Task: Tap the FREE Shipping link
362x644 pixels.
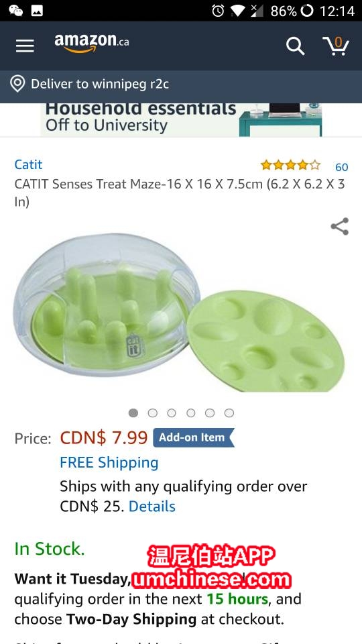Action: 109,462
